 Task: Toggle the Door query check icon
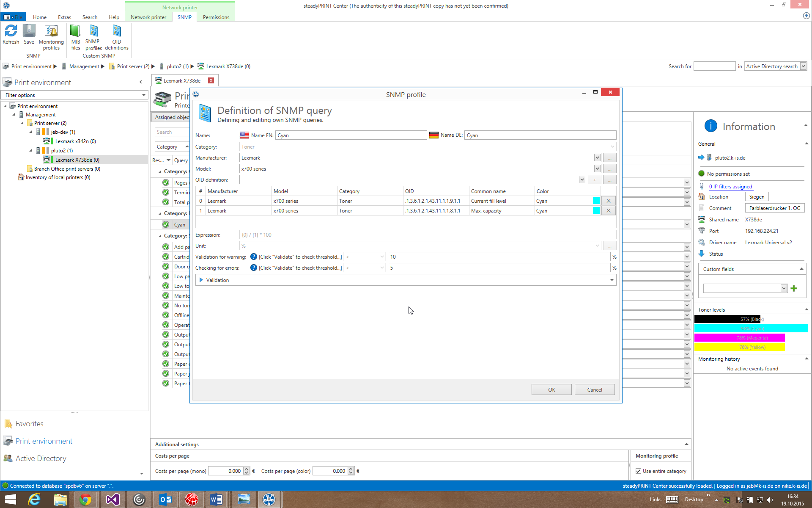coord(166,266)
